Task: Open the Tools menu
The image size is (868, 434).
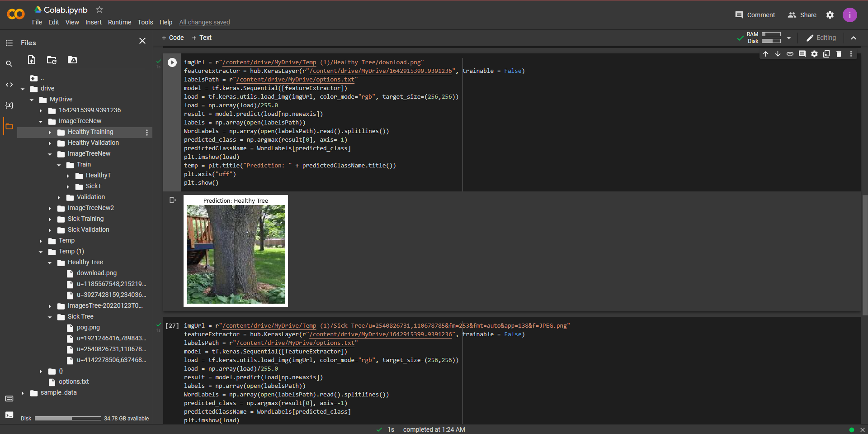Action: tap(146, 22)
